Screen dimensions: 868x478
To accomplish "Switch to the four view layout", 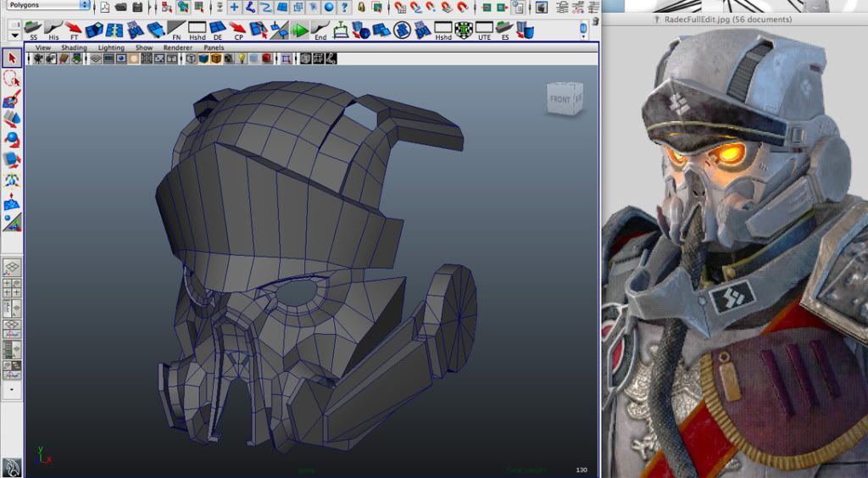I will [x=12, y=287].
